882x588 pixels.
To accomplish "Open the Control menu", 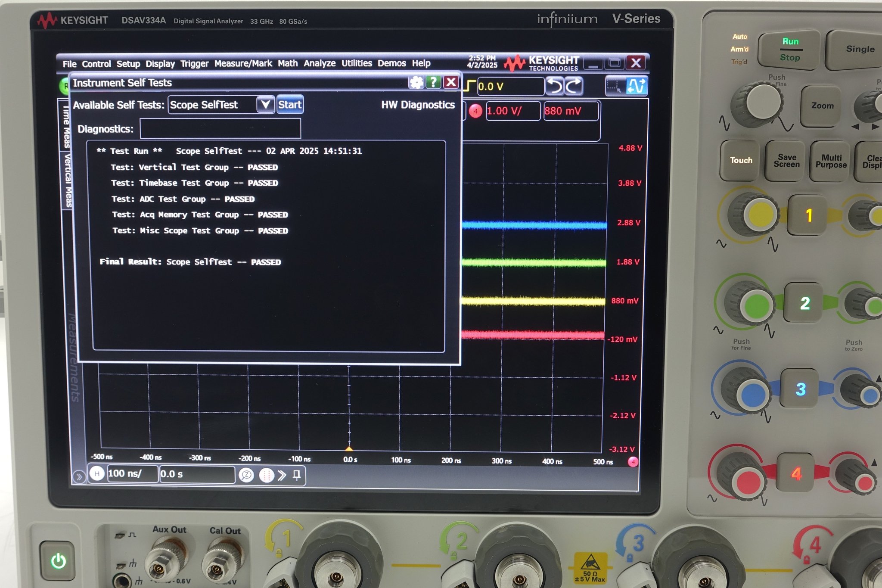I will point(96,64).
